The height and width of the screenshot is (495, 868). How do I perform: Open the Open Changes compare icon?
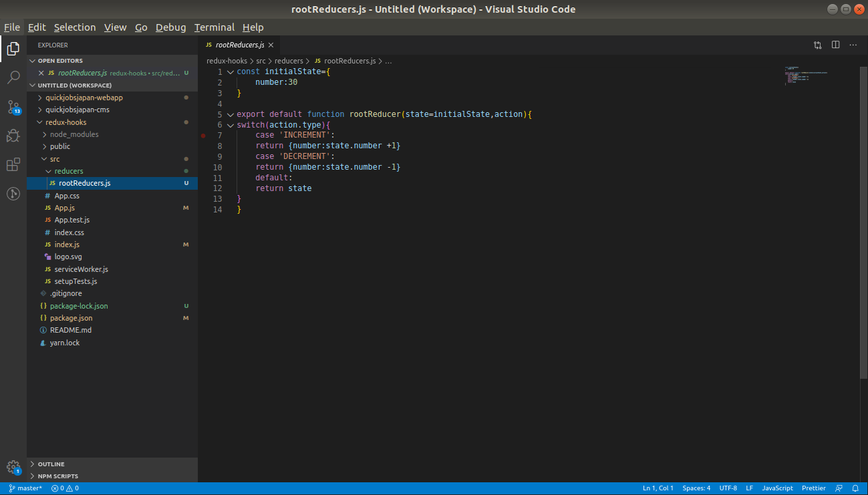(x=817, y=44)
